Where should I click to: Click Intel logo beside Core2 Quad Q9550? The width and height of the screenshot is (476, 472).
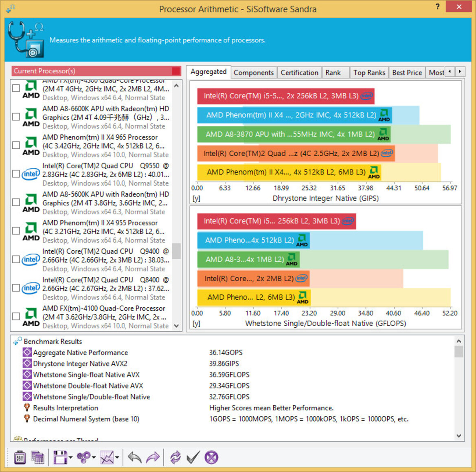31,174
